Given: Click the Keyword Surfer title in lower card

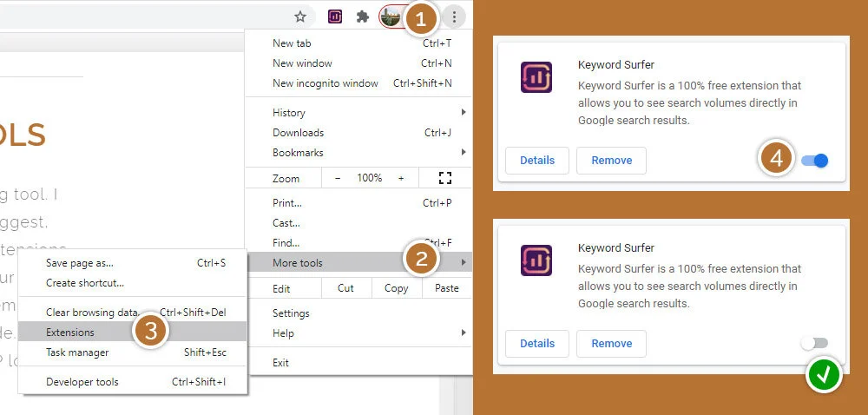Looking at the screenshot, I should 616,248.
